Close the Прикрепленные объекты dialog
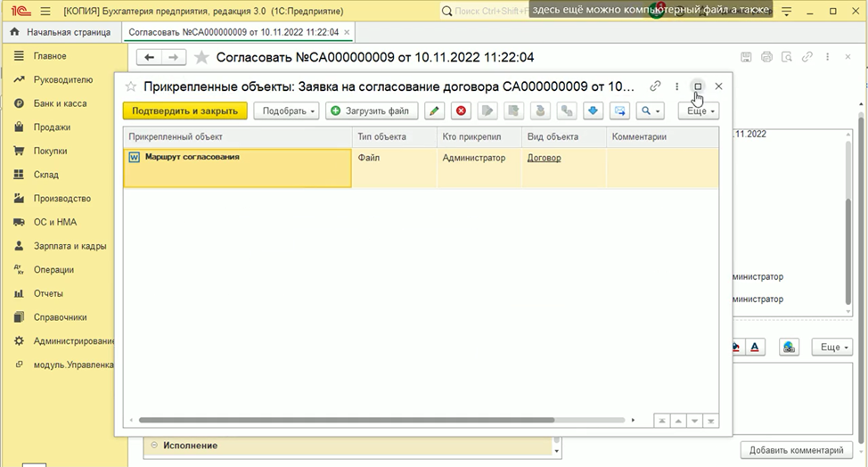The width and height of the screenshot is (868, 467). (718, 86)
